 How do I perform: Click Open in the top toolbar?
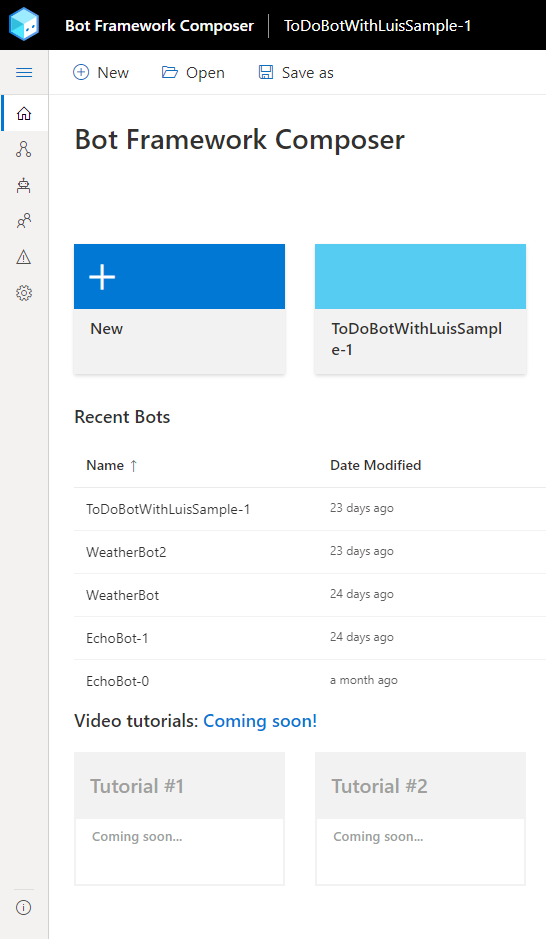[x=193, y=72]
